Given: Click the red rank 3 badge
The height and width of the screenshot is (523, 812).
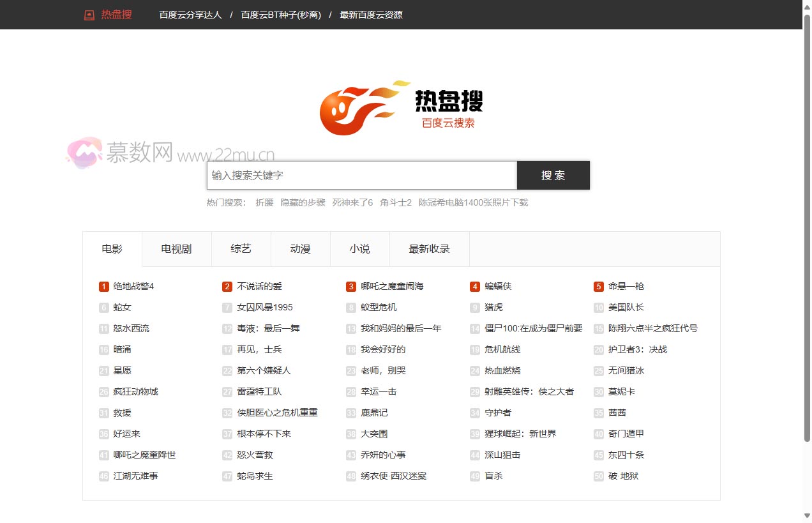Looking at the screenshot, I should (x=351, y=287).
